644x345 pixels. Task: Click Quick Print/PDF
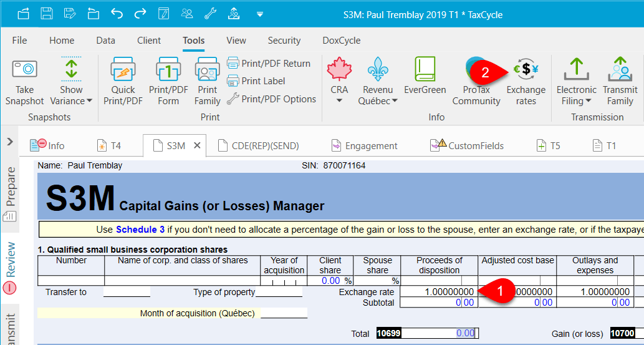pos(123,82)
